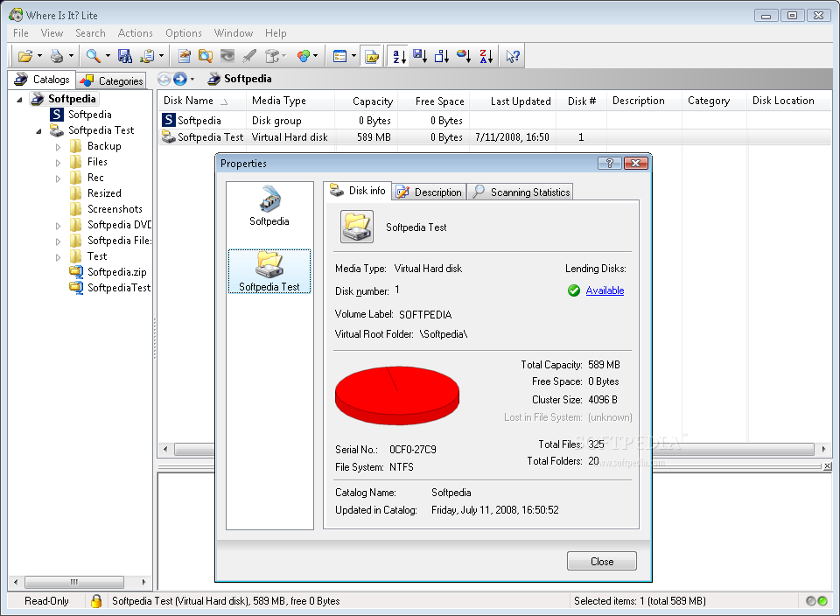
Task: Sort by disk using floppy-arrow icon
Action: (x=421, y=56)
